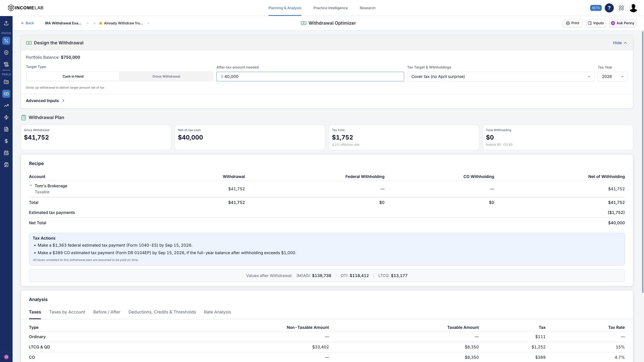Switch to Practice Intelligence tab

(331, 8)
